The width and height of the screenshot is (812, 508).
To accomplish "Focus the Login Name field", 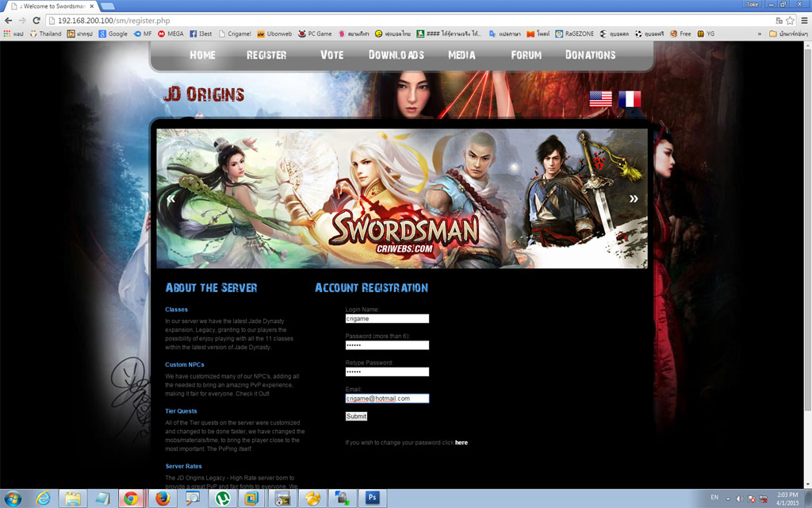I will click(x=387, y=319).
